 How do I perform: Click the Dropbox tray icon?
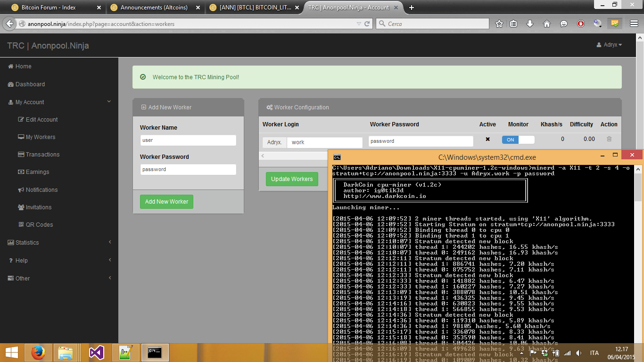point(545,353)
